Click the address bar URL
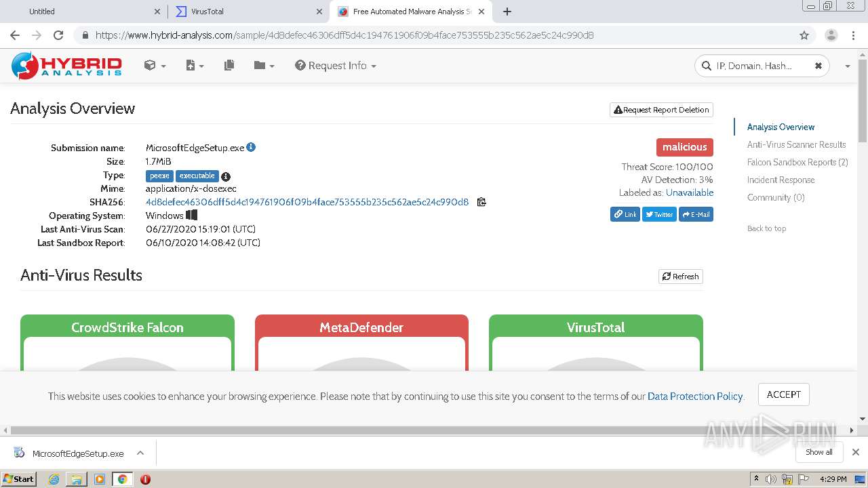 coord(344,35)
